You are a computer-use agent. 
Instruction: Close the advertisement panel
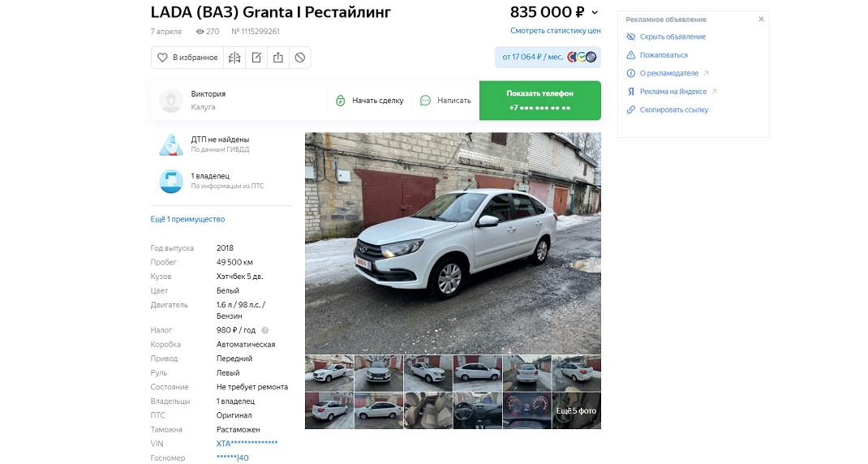pyautogui.click(x=761, y=19)
